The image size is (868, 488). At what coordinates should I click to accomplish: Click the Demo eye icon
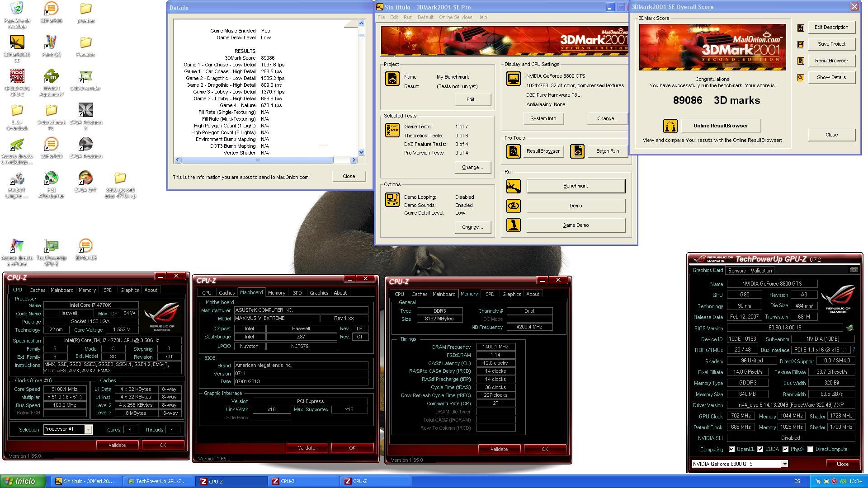(x=513, y=206)
